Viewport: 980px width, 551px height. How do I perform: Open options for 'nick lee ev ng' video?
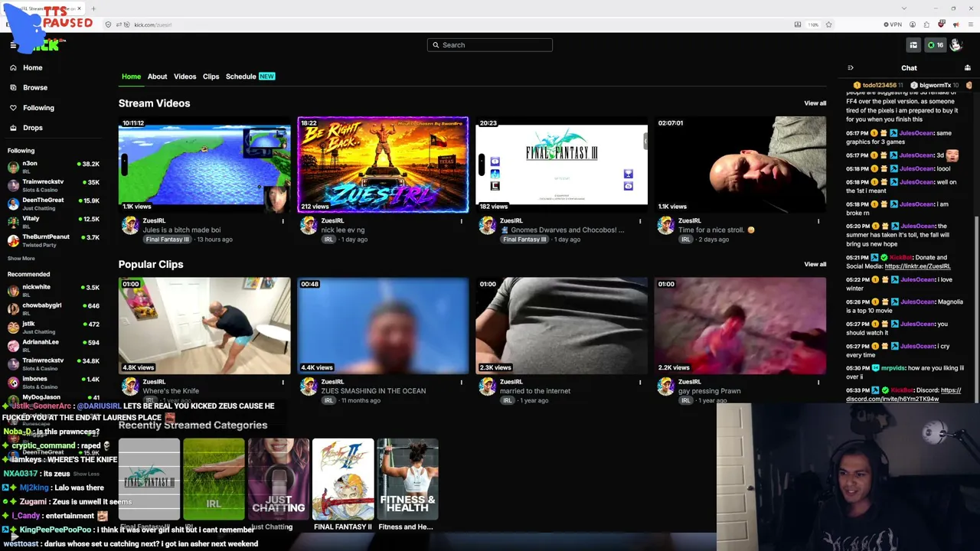[x=461, y=221]
